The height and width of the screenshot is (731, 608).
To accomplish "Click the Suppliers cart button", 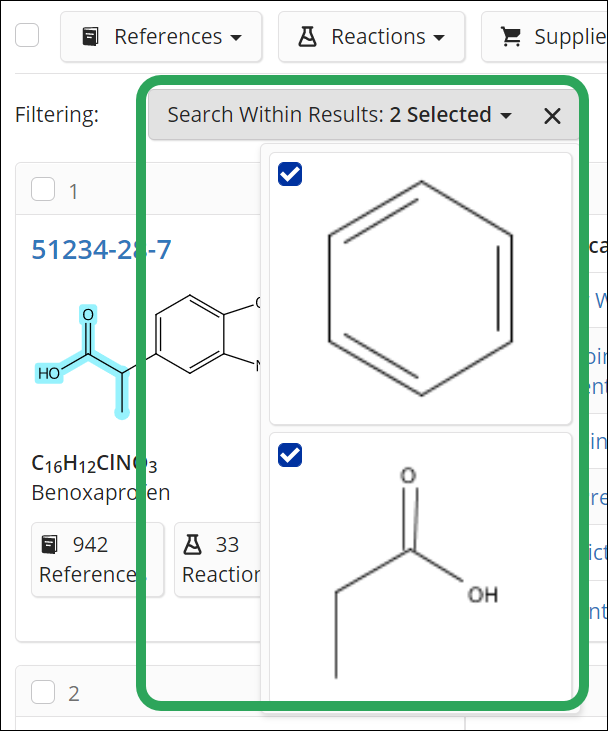I will point(545,37).
